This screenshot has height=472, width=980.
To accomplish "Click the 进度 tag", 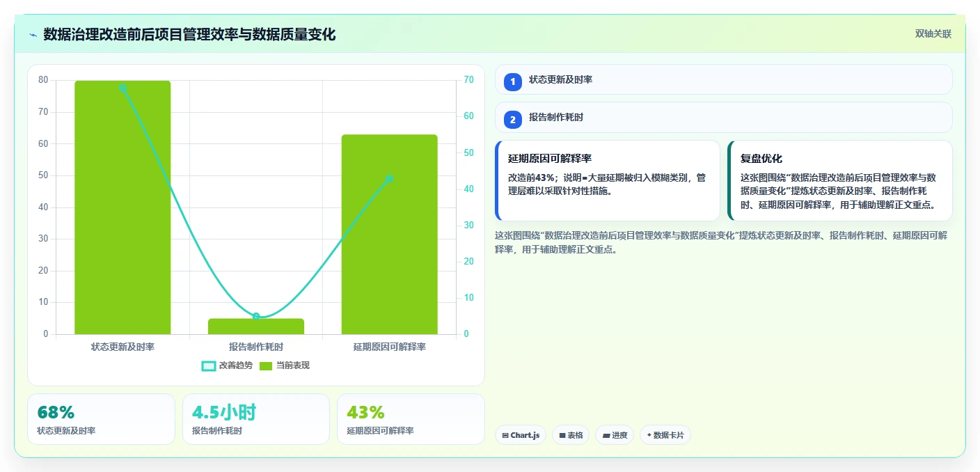I will coord(615,435).
